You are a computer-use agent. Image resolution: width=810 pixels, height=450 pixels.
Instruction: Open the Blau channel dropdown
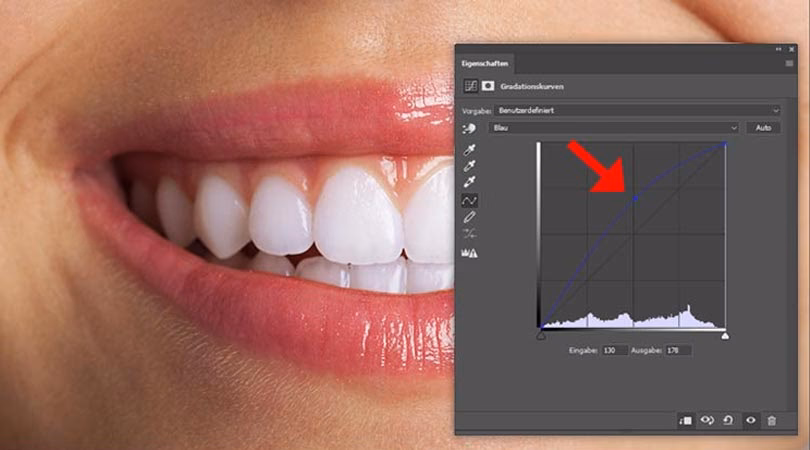pos(614,128)
